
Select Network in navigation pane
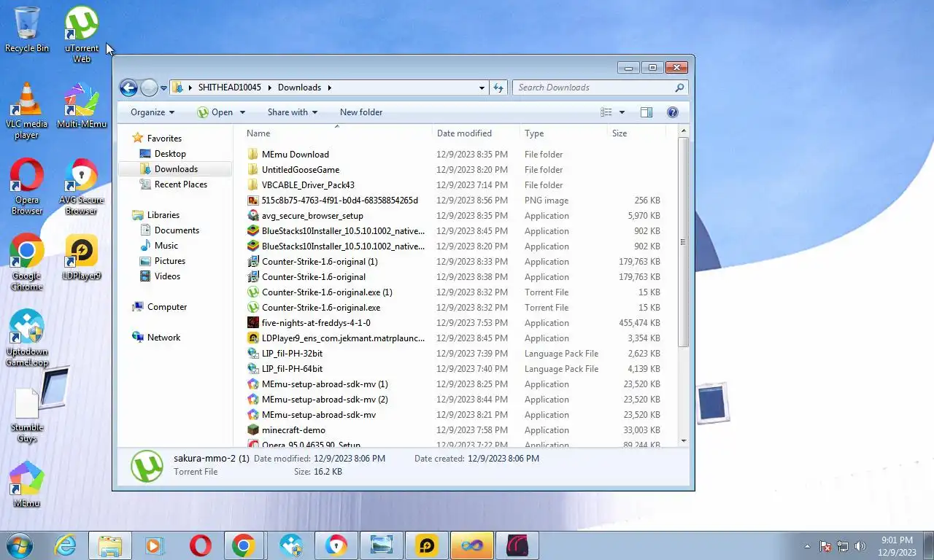point(163,338)
